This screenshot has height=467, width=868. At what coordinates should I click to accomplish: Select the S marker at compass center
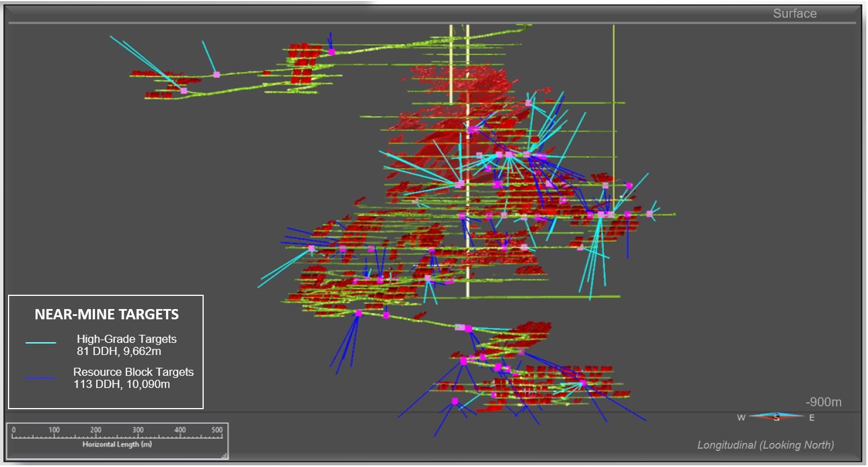tap(776, 418)
